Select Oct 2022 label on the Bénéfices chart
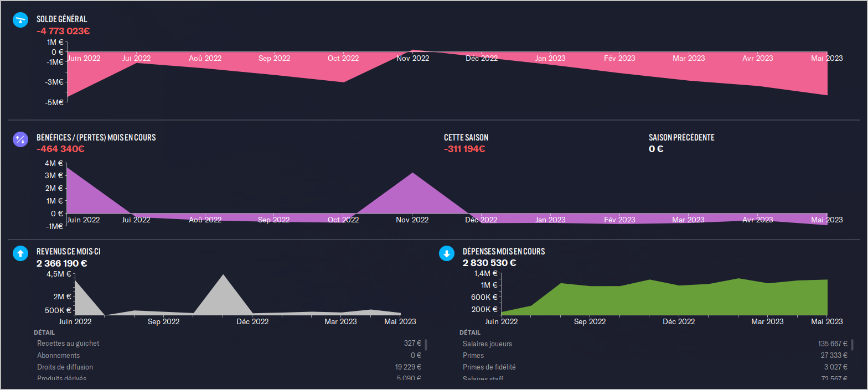Viewport: 868px width, 390px height. [343, 220]
